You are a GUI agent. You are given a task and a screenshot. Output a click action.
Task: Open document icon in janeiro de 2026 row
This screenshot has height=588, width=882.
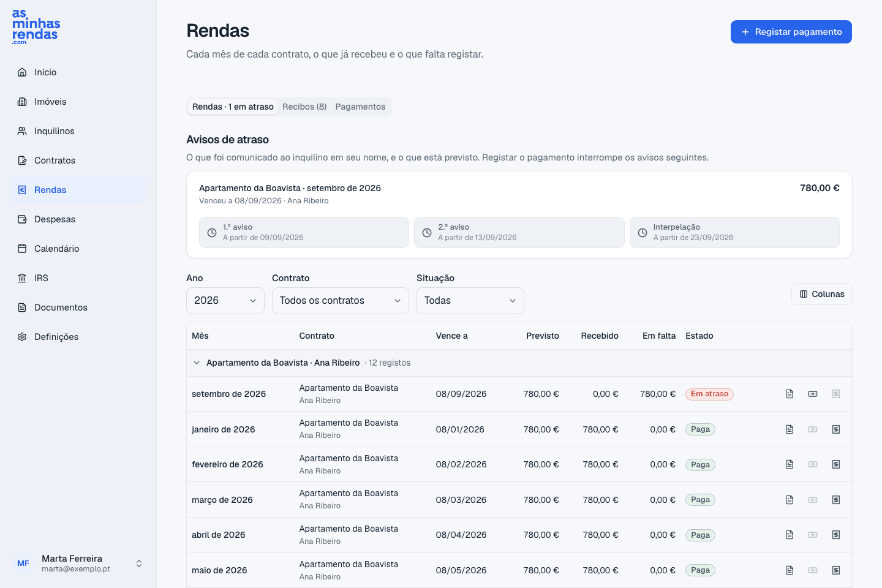tap(790, 429)
